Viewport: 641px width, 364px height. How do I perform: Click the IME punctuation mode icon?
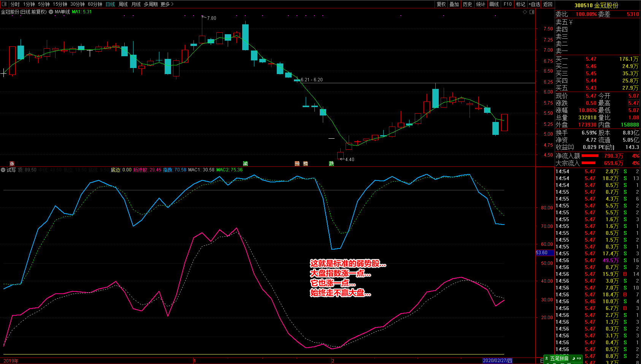tap(579, 358)
